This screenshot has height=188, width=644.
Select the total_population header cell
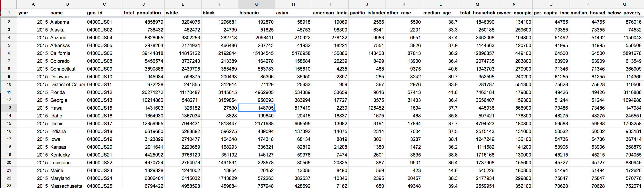144,13
